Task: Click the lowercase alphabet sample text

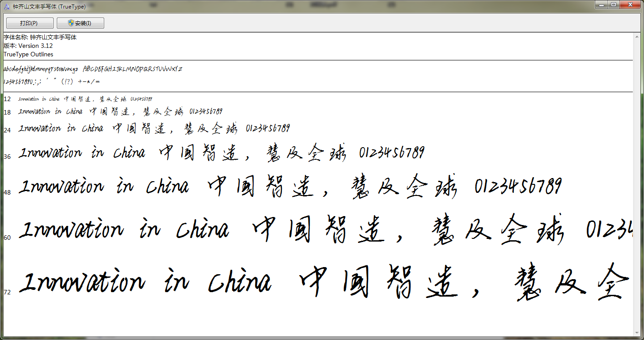Action: (41, 69)
